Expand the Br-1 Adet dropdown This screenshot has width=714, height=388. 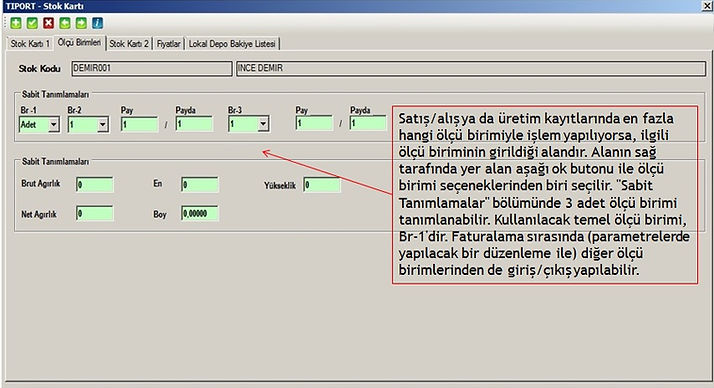(54, 124)
